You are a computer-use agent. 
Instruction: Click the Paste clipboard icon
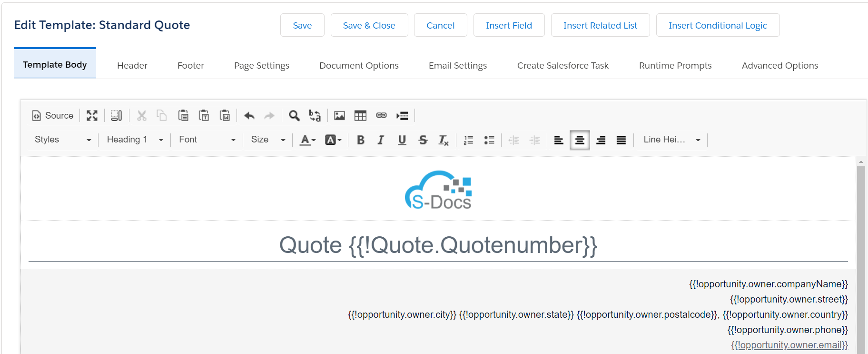[183, 116]
